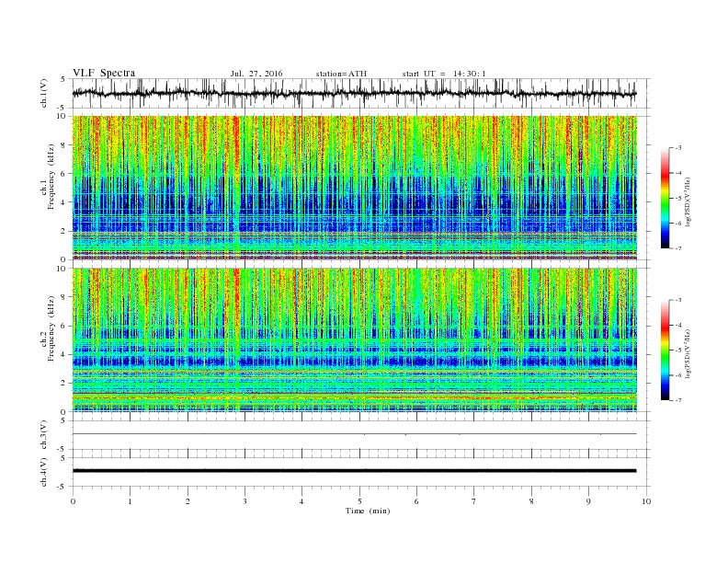Click the '4' kHz tick on ch.2 spectrogram
The width and height of the screenshot is (728, 563).
pyautogui.click(x=63, y=354)
